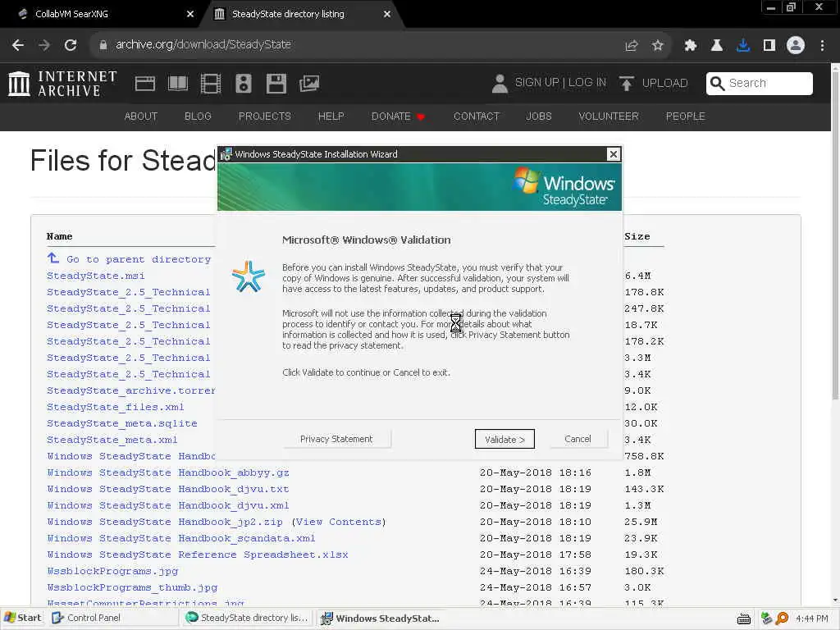Screen dimensions: 840x630
Task: Click the upload arrow icon
Action: pyautogui.click(x=626, y=84)
